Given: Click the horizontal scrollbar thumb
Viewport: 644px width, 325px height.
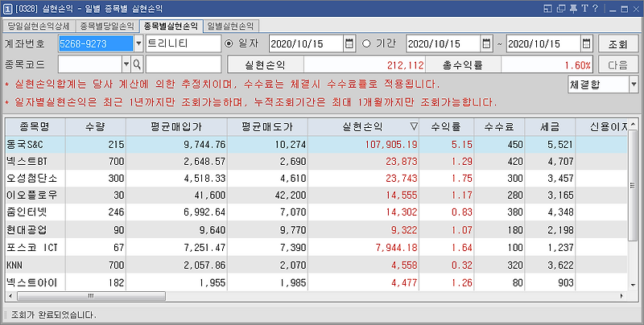Looking at the screenshot, I should (x=91, y=296).
